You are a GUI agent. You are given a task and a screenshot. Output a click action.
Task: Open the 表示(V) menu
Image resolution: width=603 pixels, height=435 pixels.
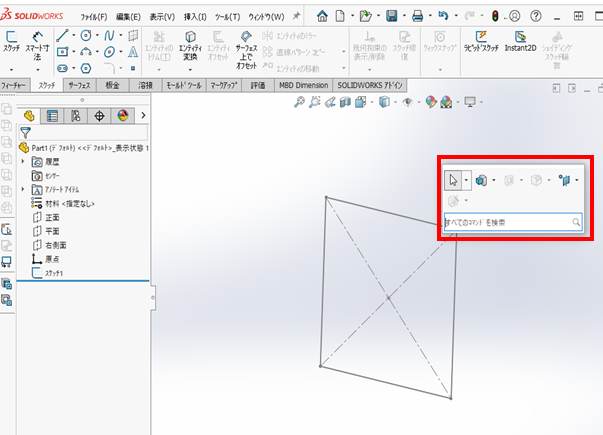(162, 17)
